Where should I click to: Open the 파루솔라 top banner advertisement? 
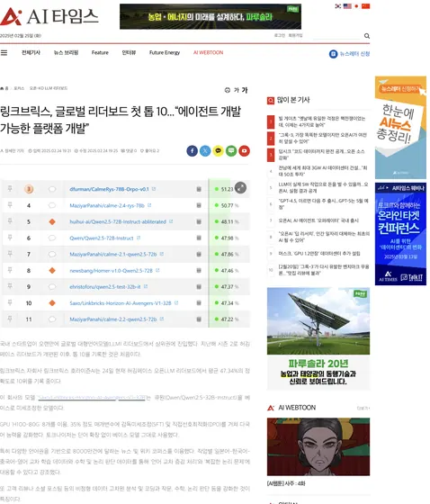coord(211,16)
